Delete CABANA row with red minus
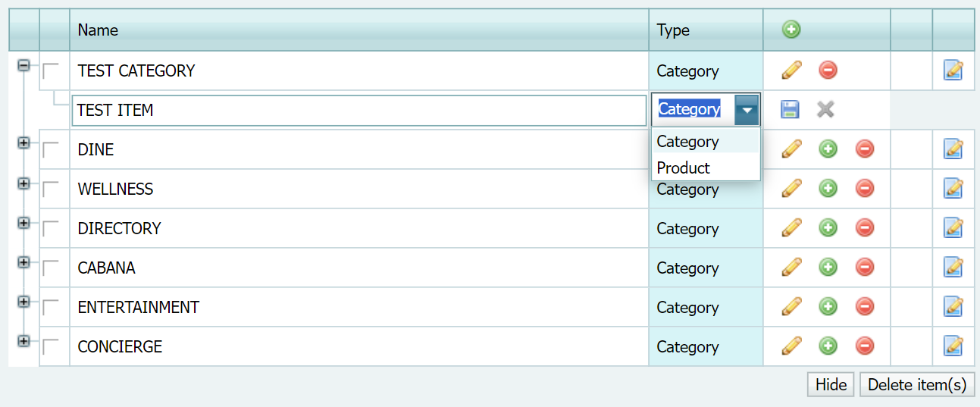 coord(864,268)
